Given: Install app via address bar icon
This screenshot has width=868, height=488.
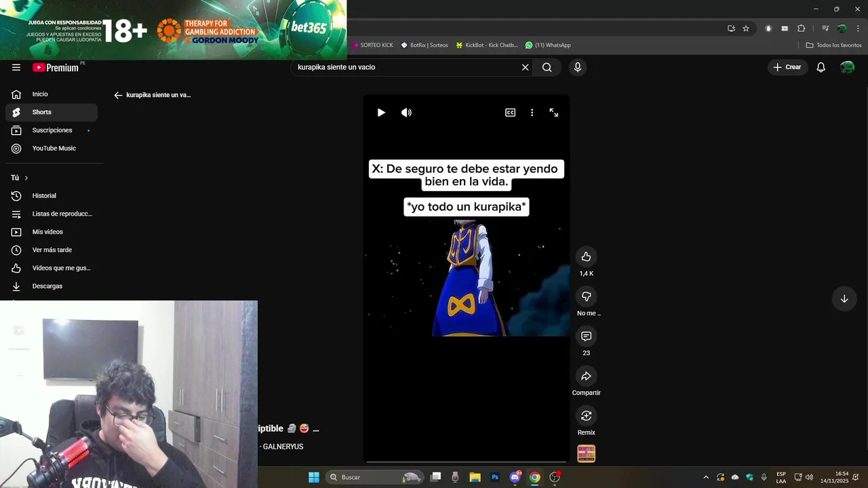Looking at the screenshot, I should [731, 28].
